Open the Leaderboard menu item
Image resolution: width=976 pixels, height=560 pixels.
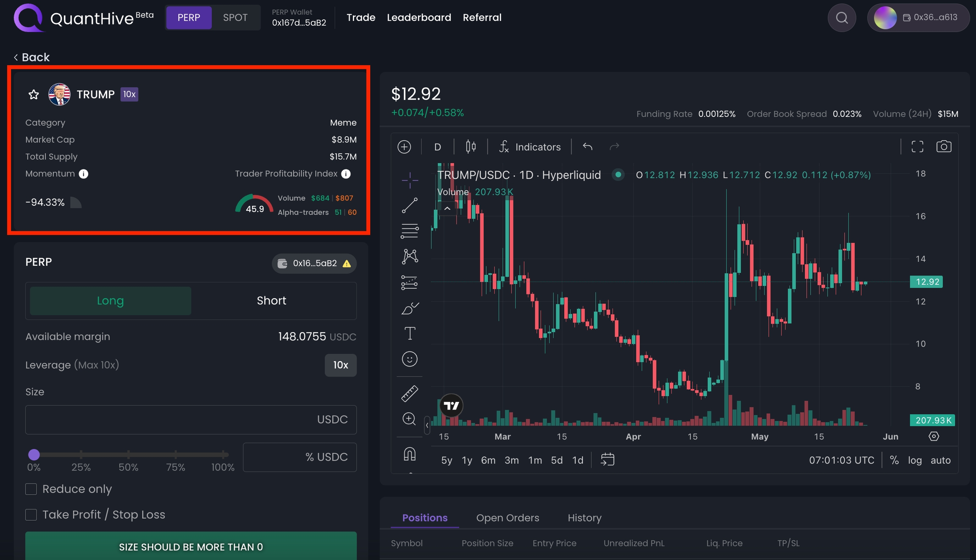tap(419, 18)
